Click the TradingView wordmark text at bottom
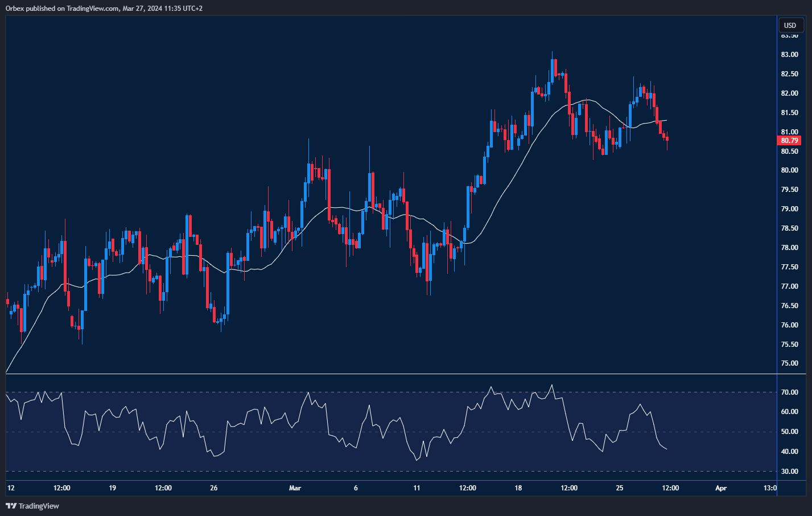 [39, 506]
